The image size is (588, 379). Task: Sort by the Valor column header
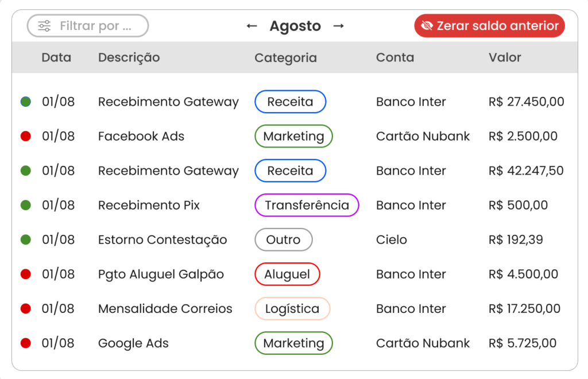pyautogui.click(x=505, y=57)
